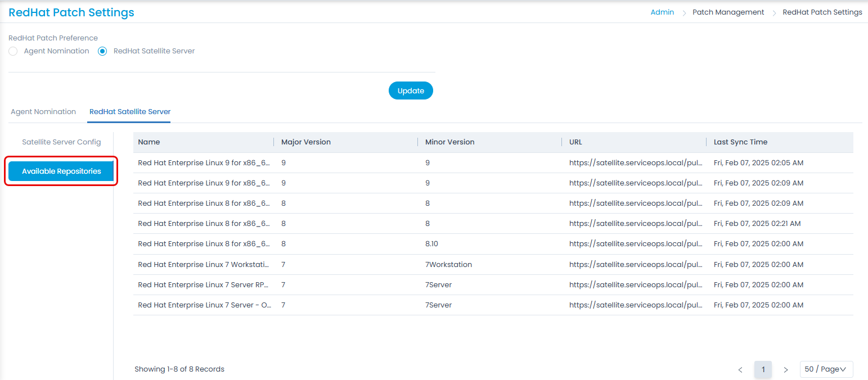Select Available Repositories side tab
The width and height of the screenshot is (868, 380).
tap(61, 171)
